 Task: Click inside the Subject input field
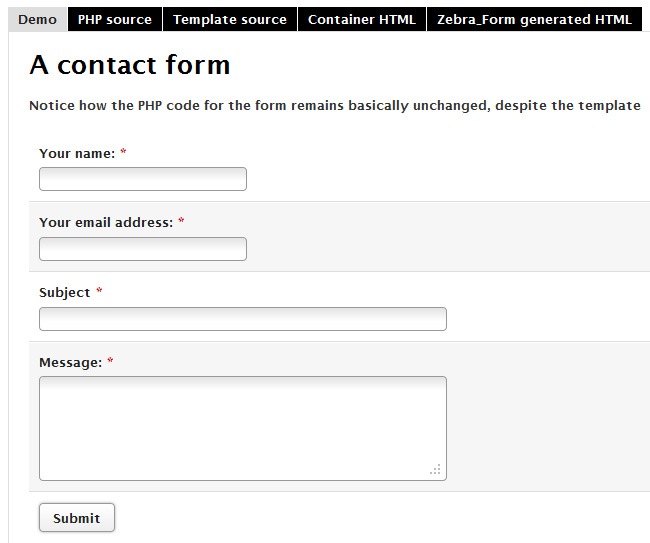point(243,319)
